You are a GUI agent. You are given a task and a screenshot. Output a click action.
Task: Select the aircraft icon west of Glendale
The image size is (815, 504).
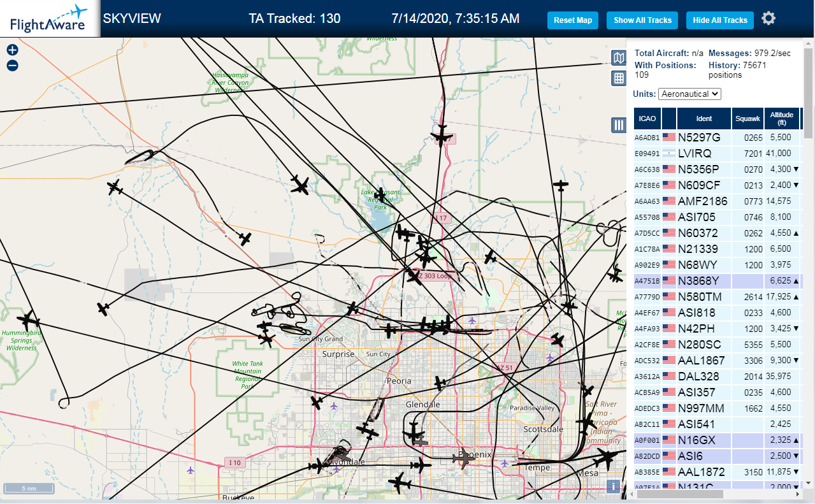point(317,402)
